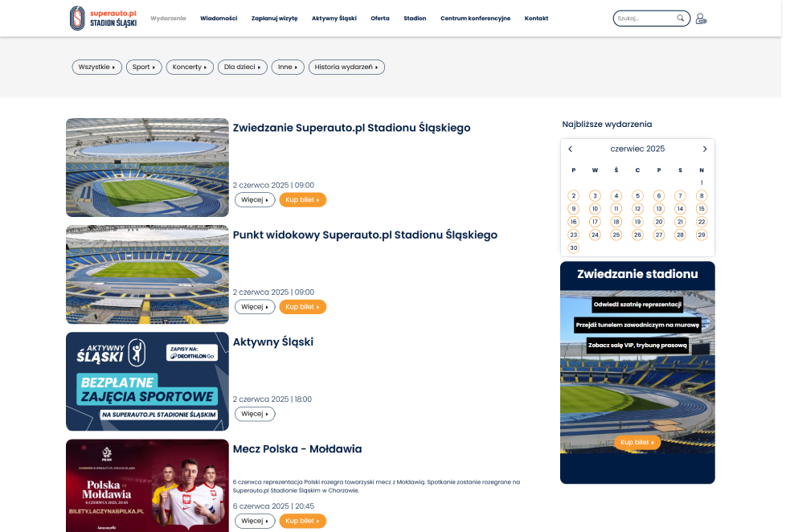Click in the Szukaj search field
The height and width of the screenshot is (532, 786).
[x=644, y=18]
